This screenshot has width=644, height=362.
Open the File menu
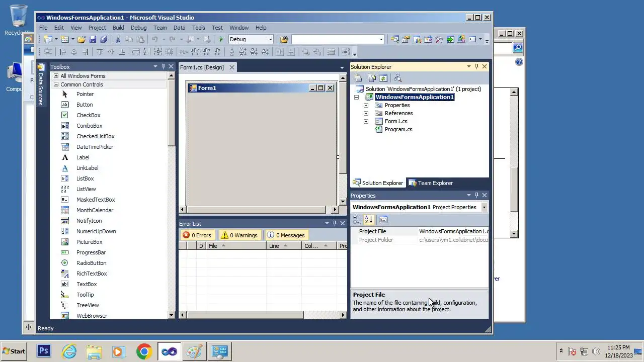[43, 28]
